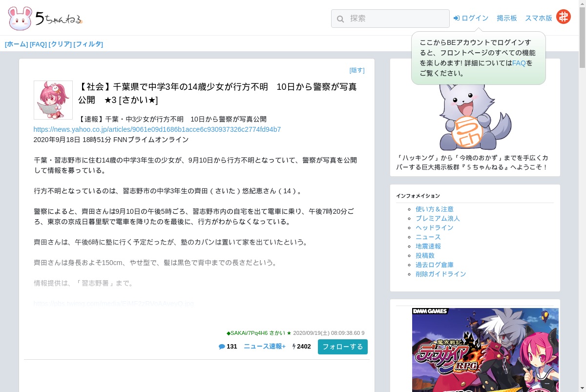Viewport: 586px width, 392px height.
Task: Open FAQ link in login tooltip
Action: [519, 63]
